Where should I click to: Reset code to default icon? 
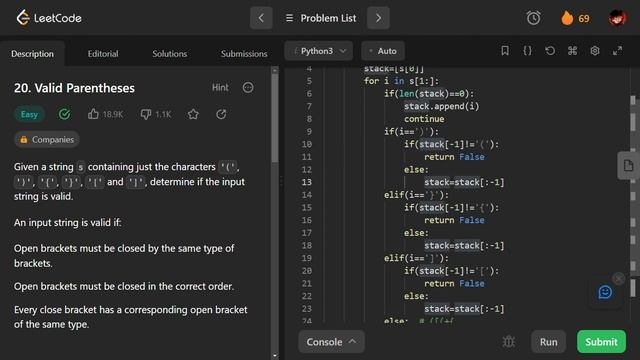tap(550, 51)
